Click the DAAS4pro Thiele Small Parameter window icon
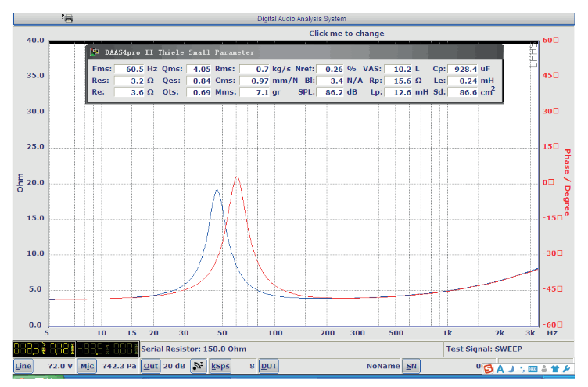Image resolution: width=588 pixels, height=387 pixels. click(x=94, y=52)
